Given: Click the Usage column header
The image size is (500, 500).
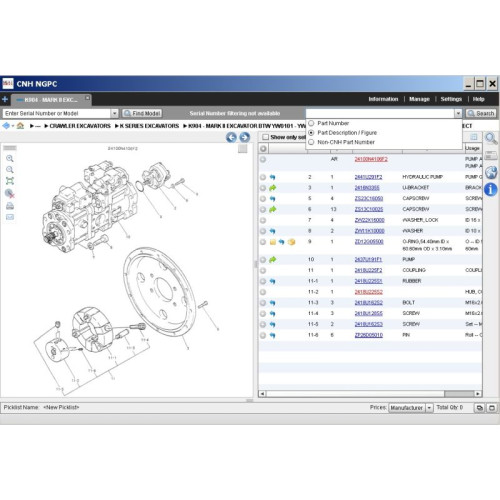Looking at the screenshot, I should [x=473, y=148].
